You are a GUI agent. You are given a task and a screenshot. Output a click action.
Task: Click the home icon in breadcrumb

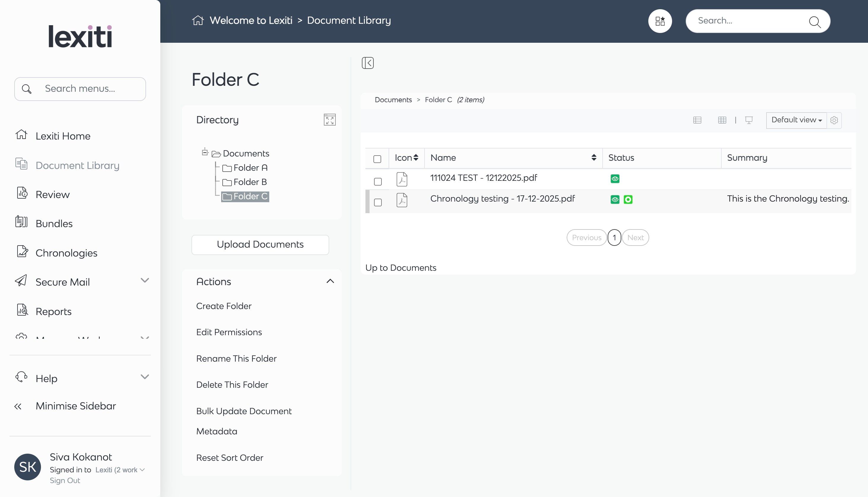(x=198, y=20)
